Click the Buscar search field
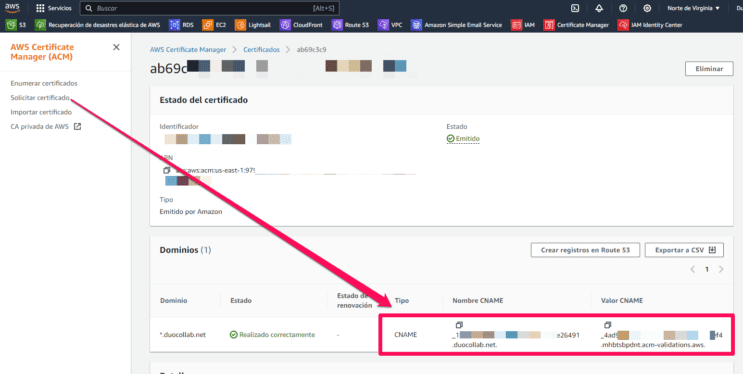743x374 pixels. coord(209,8)
